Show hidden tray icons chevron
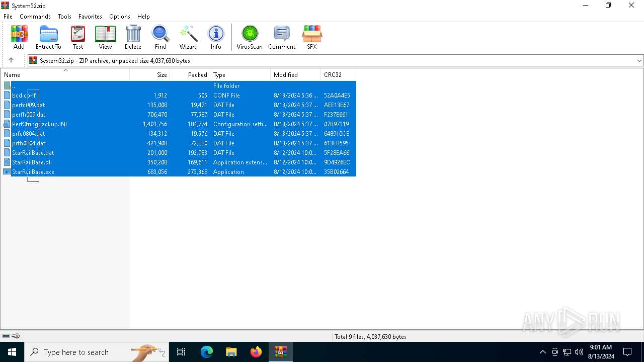 pyautogui.click(x=542, y=352)
